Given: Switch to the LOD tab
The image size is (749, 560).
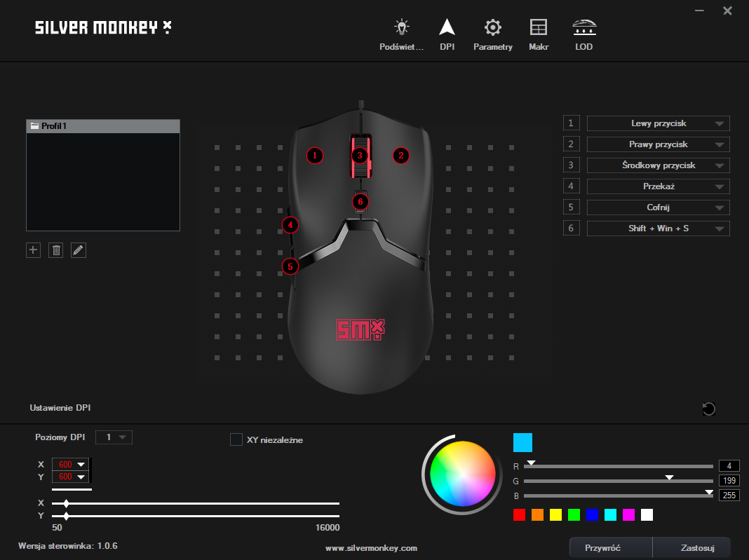Looking at the screenshot, I should click(583, 35).
